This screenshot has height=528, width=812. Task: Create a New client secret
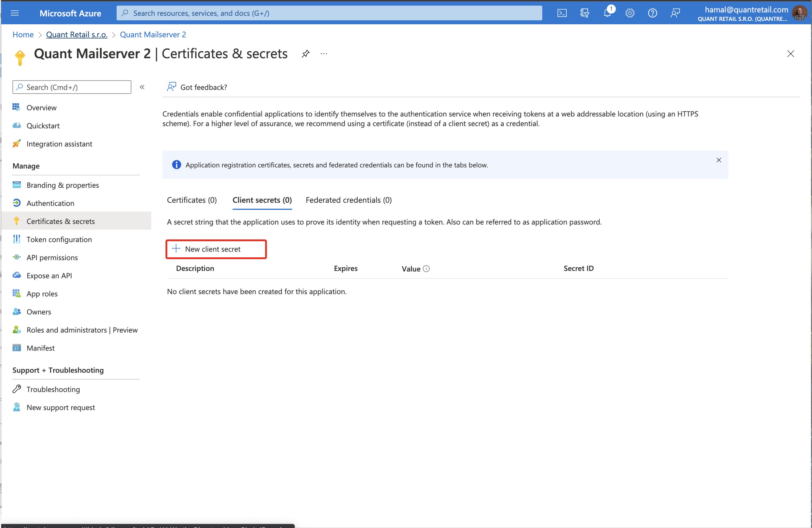coord(216,249)
